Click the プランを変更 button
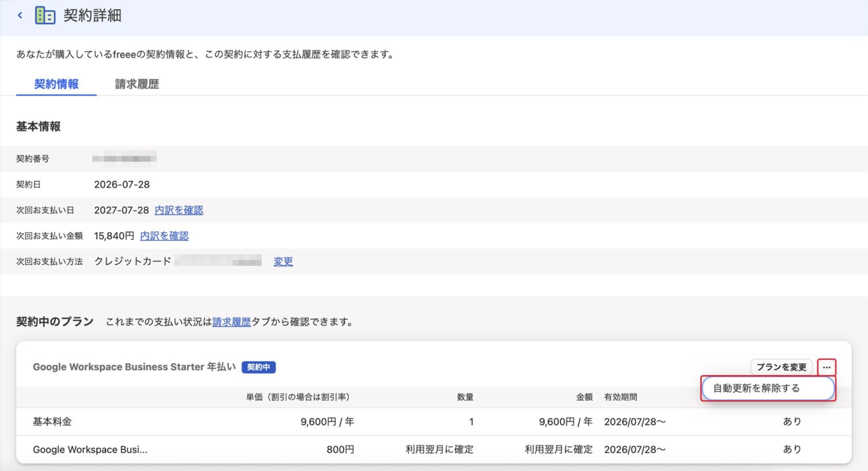The width and height of the screenshot is (868, 471). coord(781,367)
